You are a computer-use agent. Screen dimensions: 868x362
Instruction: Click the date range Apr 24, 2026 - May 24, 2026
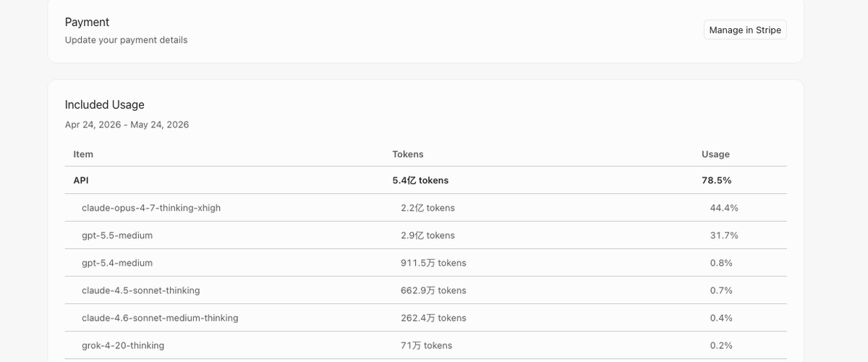127,125
